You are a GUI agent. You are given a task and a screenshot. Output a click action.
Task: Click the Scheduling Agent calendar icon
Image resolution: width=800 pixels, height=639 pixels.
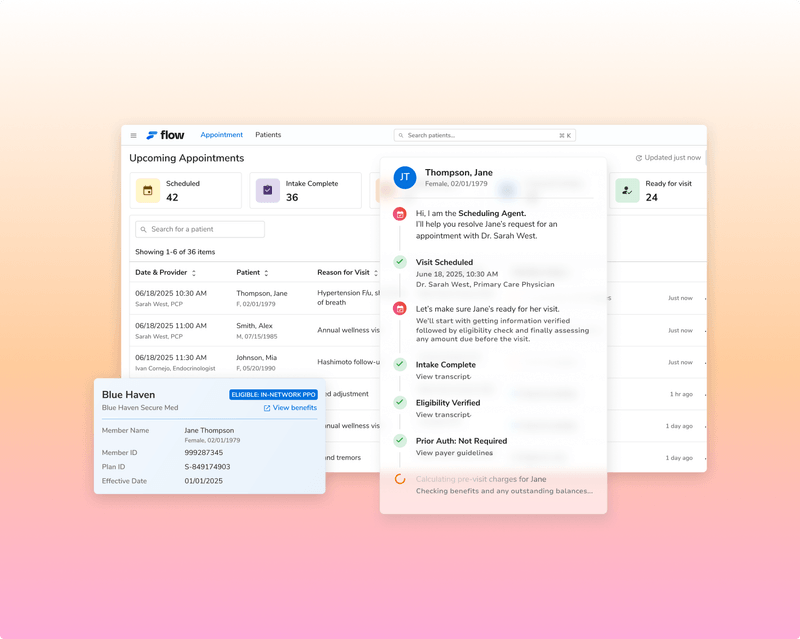(x=400, y=214)
